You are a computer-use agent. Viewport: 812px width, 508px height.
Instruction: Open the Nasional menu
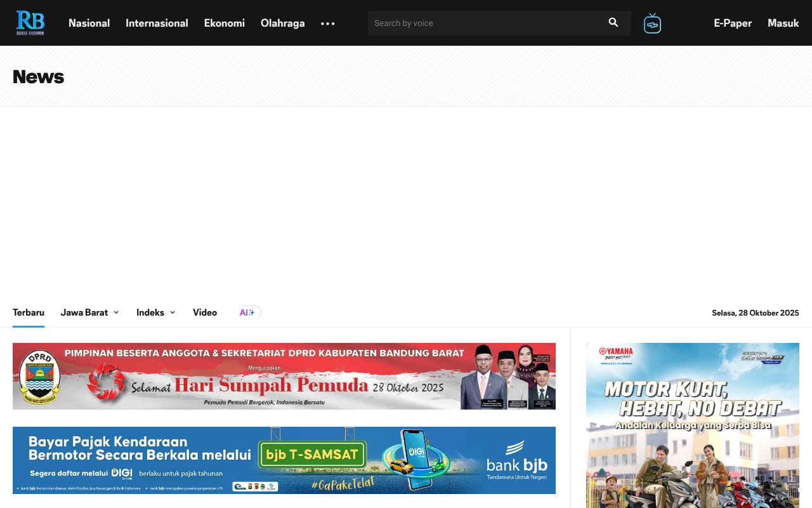click(x=89, y=23)
